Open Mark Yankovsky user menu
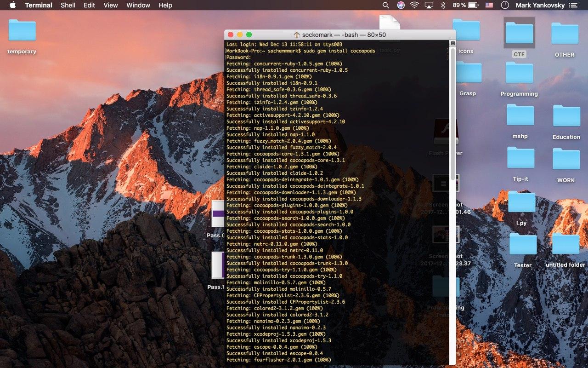Viewport: 588px width, 368px height. (540, 5)
